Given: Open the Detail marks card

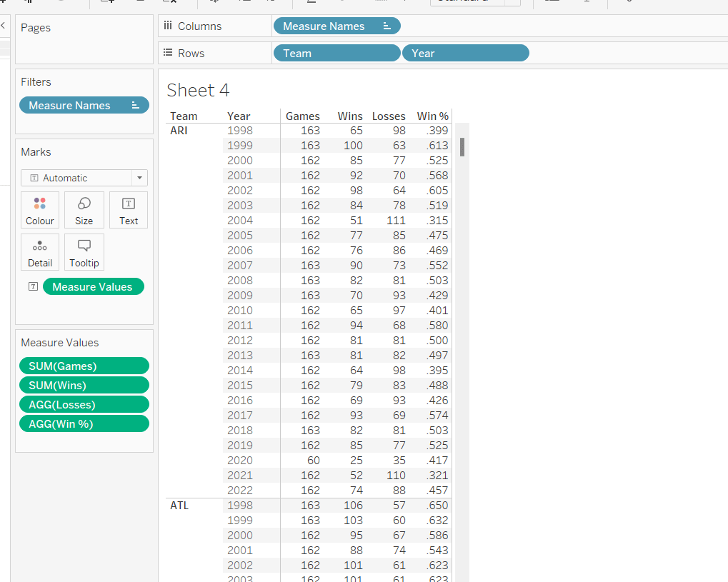Looking at the screenshot, I should (x=40, y=252).
